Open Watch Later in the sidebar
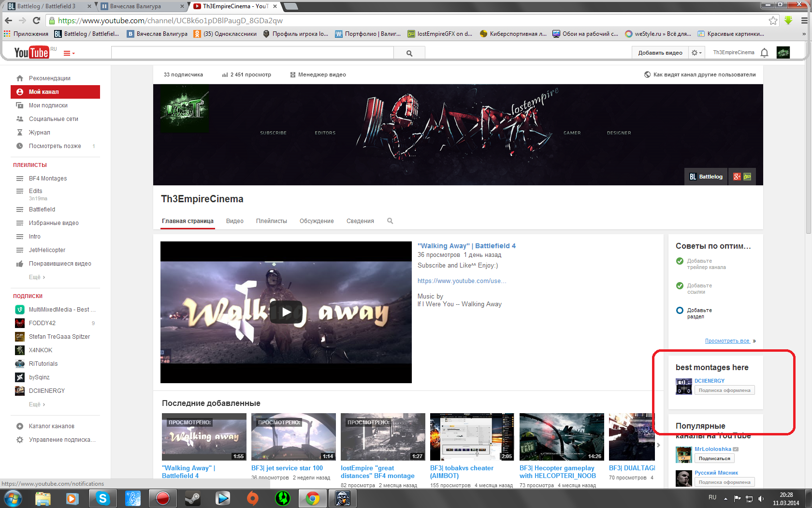The image size is (812, 508). pos(55,146)
